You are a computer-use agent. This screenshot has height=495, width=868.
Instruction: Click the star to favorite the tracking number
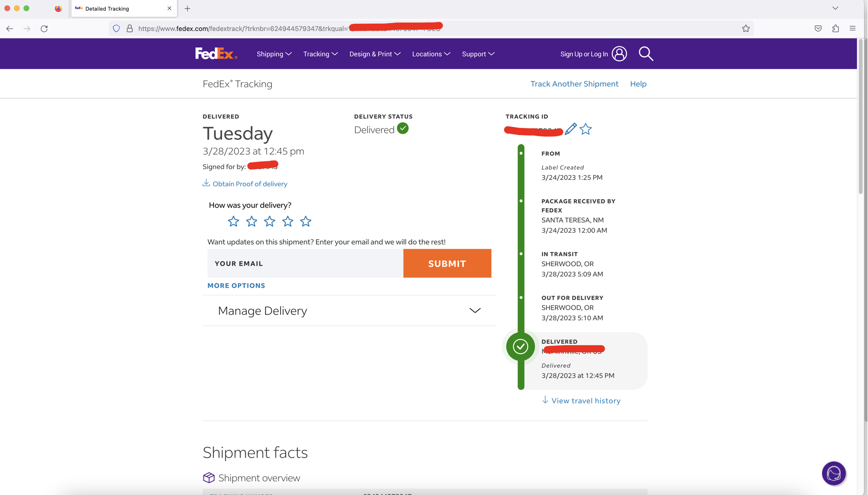point(586,129)
